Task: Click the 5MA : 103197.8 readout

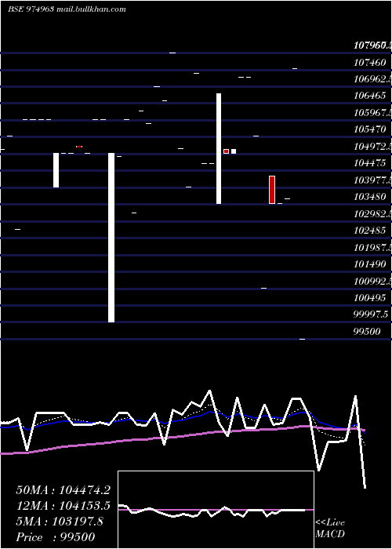Action: [60, 522]
